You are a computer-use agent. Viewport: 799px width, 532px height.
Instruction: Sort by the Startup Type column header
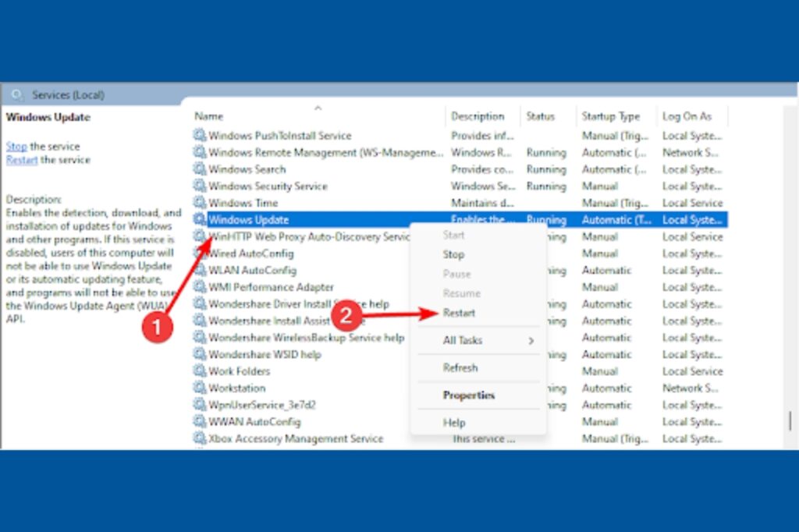[610, 116]
